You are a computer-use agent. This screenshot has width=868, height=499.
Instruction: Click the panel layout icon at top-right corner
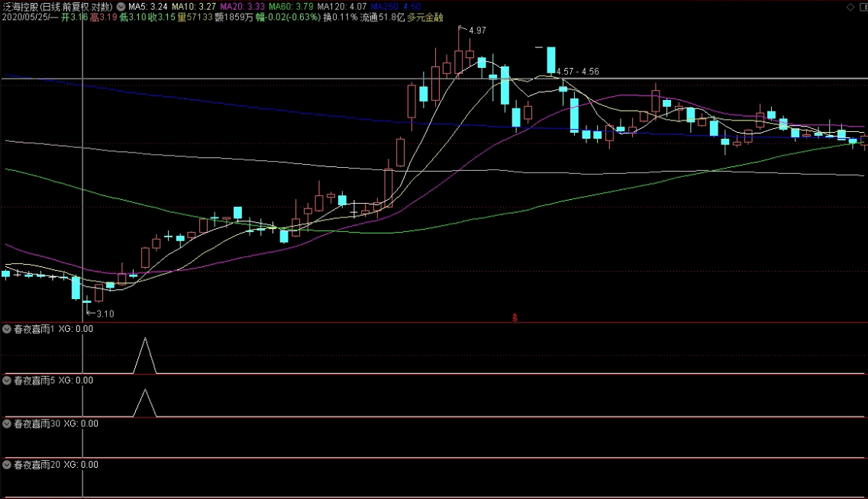[x=863, y=7]
